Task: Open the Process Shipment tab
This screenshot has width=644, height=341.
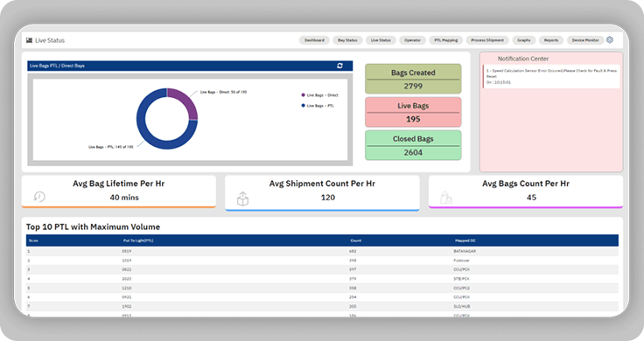Action: point(487,40)
